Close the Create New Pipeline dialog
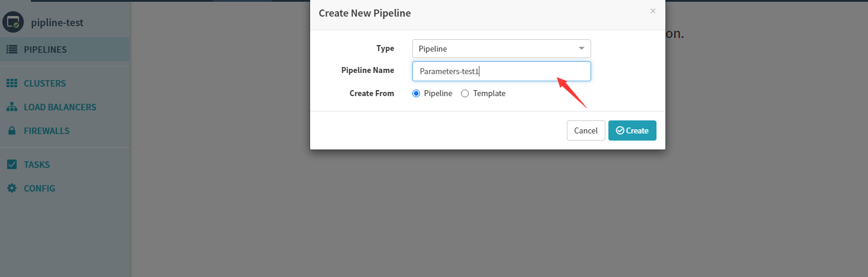Image resolution: width=868 pixels, height=277 pixels. tap(653, 11)
